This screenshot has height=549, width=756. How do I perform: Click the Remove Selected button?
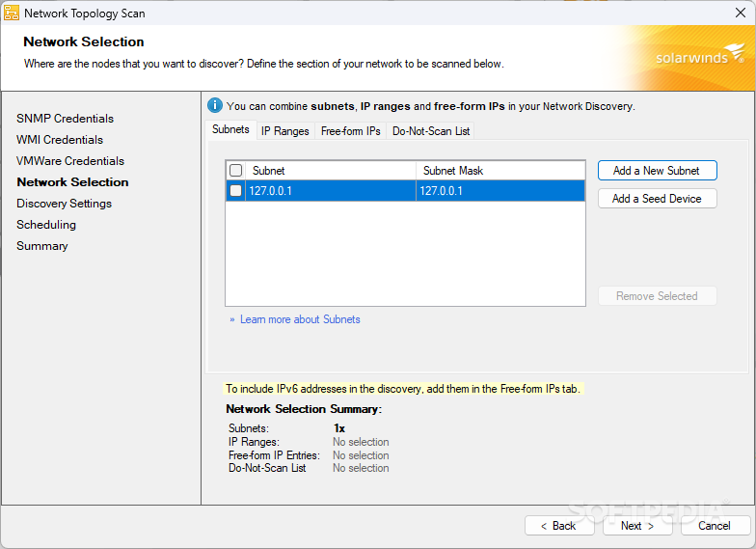658,295
